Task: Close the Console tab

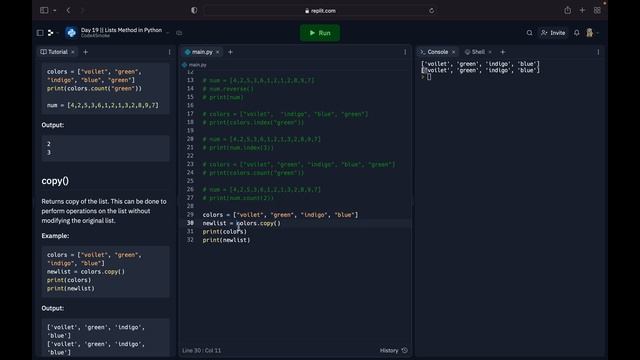Action: 453,52
